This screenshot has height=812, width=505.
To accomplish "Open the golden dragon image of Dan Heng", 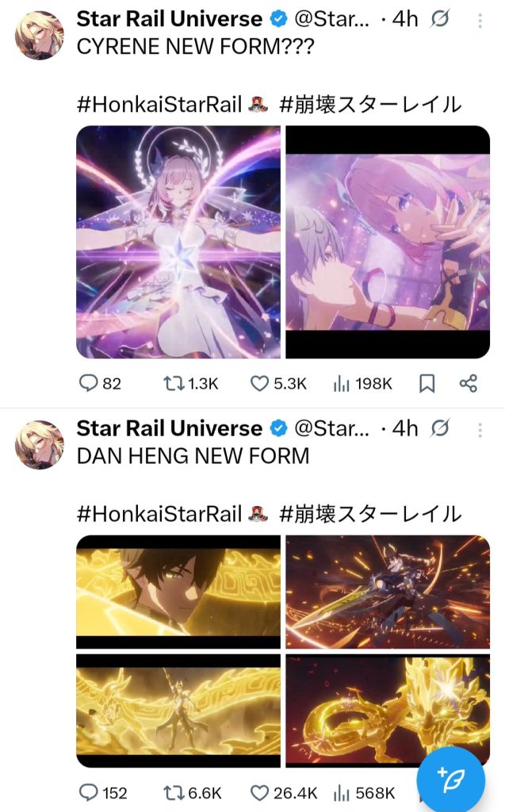I will pyautogui.click(x=388, y=710).
